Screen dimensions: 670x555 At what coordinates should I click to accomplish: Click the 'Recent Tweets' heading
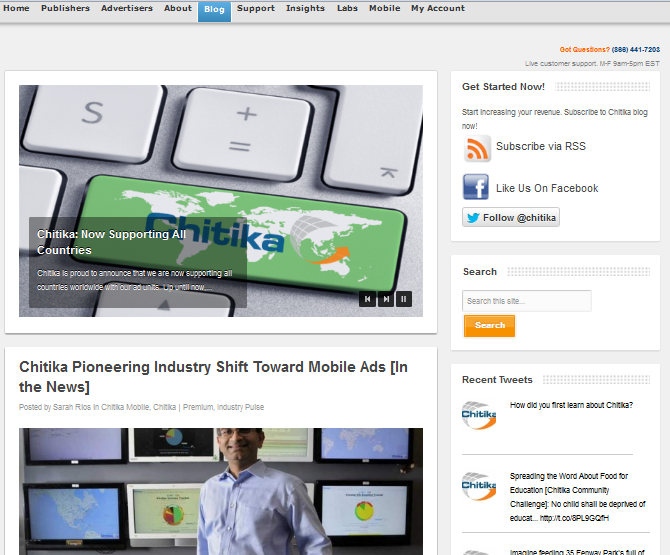(497, 380)
